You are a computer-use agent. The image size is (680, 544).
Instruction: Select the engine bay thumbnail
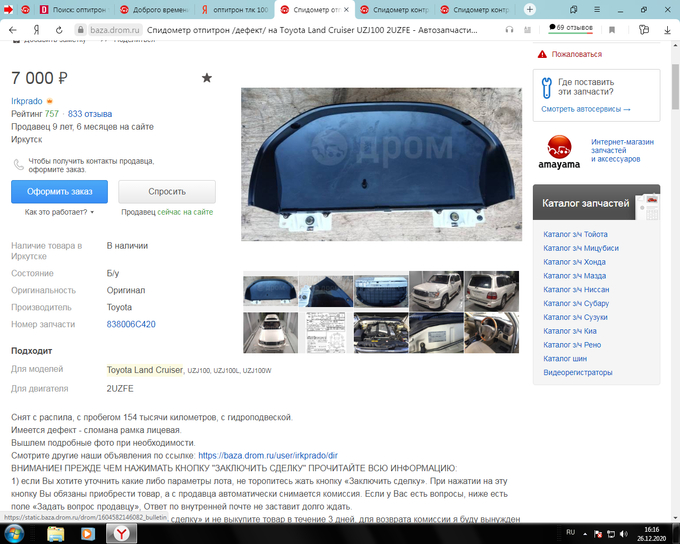pos(381,333)
